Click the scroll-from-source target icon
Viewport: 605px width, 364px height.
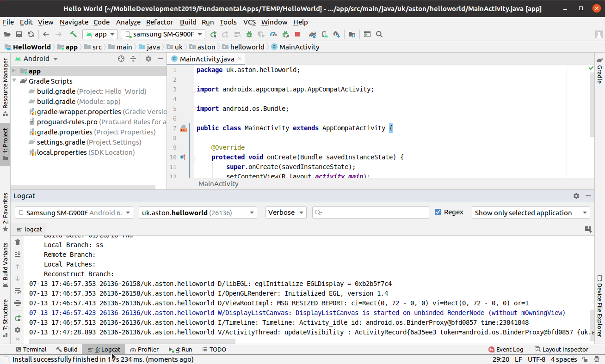[121, 59]
